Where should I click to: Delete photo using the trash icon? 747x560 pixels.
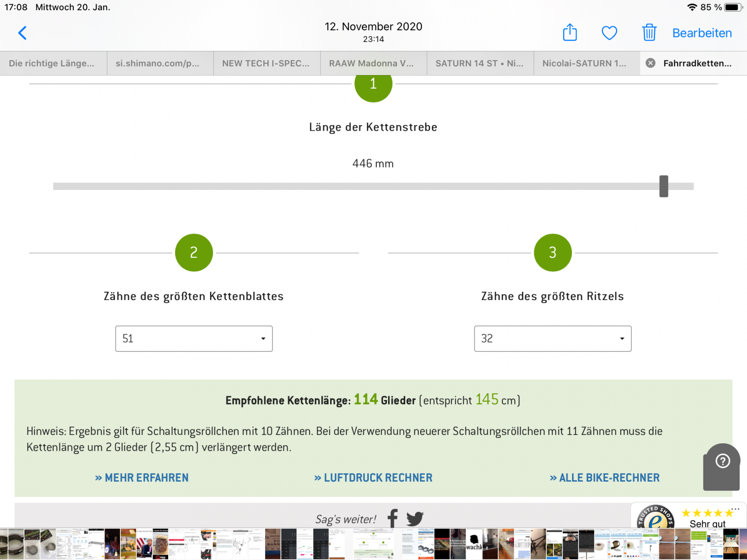pos(649,33)
